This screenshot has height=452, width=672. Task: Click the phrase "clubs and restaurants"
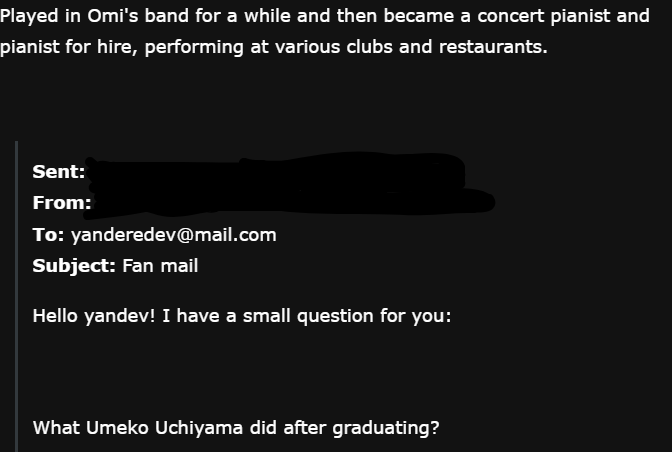[457, 48]
